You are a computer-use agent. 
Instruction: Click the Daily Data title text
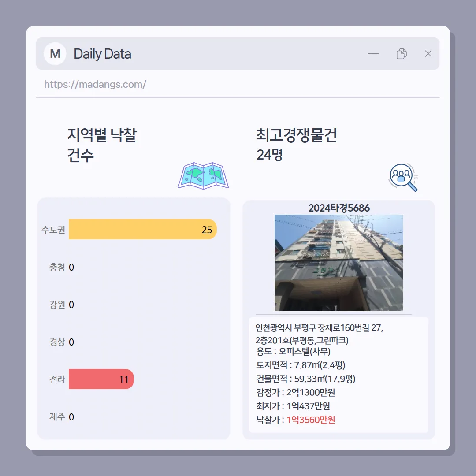pyautogui.click(x=103, y=54)
